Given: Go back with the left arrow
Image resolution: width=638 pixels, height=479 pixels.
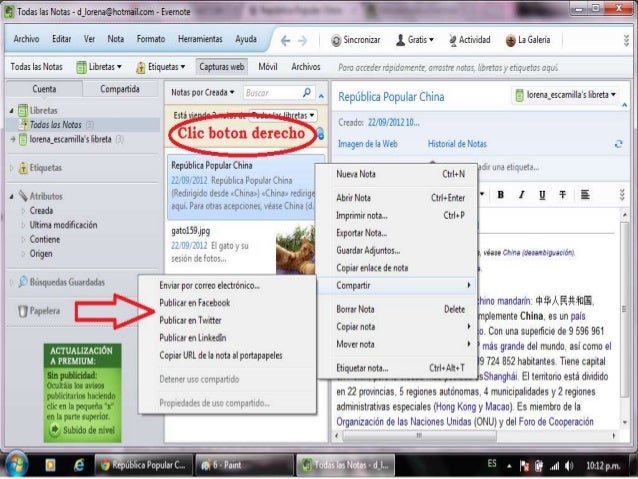Looking at the screenshot, I should tap(286, 40).
